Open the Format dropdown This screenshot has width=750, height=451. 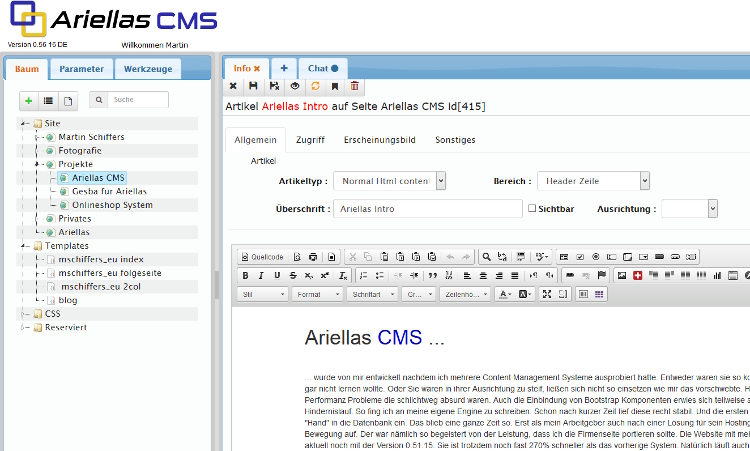[x=318, y=294]
